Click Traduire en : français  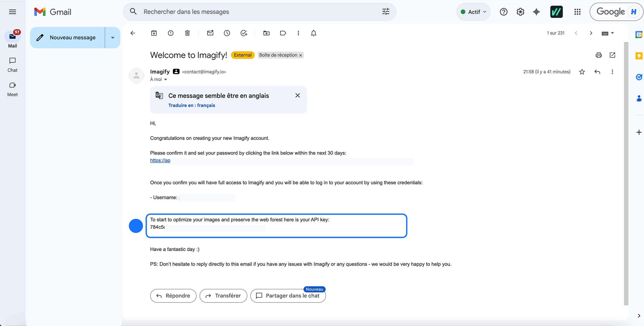click(192, 105)
